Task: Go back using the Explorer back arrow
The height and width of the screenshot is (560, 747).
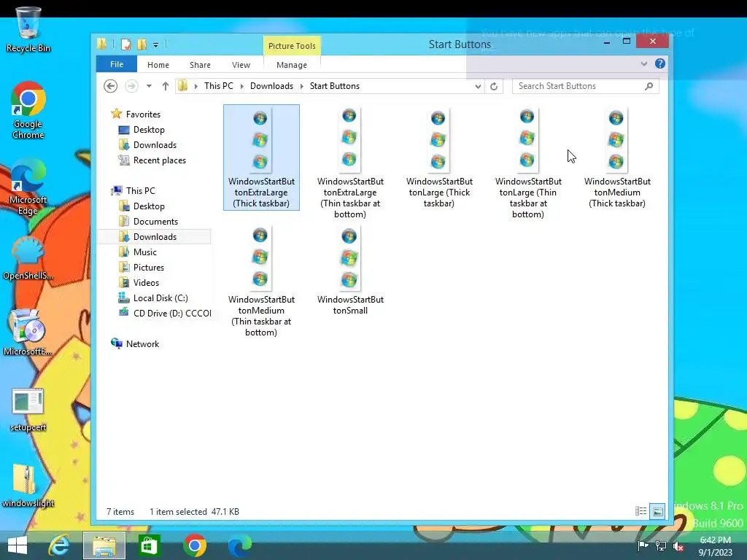Action: coord(111,86)
